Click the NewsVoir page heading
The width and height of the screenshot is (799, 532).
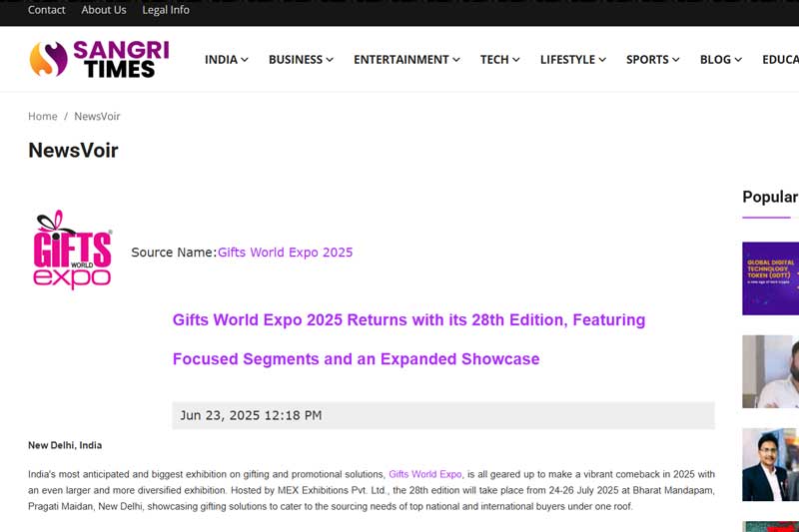(73, 150)
